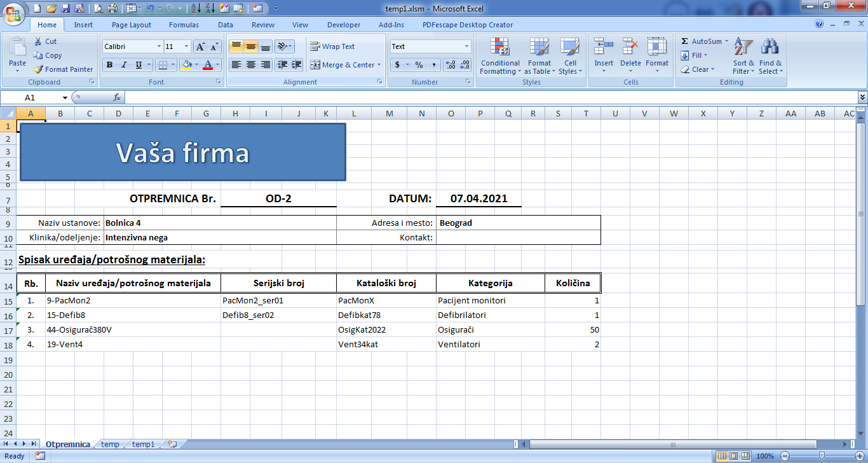Open the Developer ribbon tab
868x463 pixels.
coord(344,25)
